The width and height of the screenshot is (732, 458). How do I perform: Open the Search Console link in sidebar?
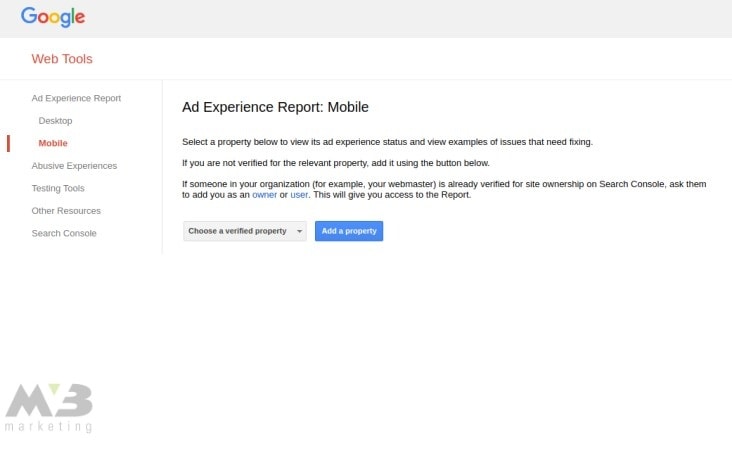point(64,233)
